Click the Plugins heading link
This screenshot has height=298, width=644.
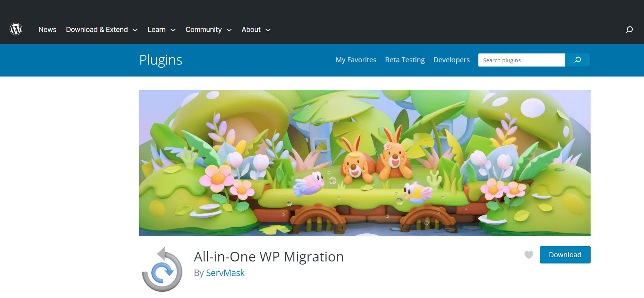click(161, 60)
